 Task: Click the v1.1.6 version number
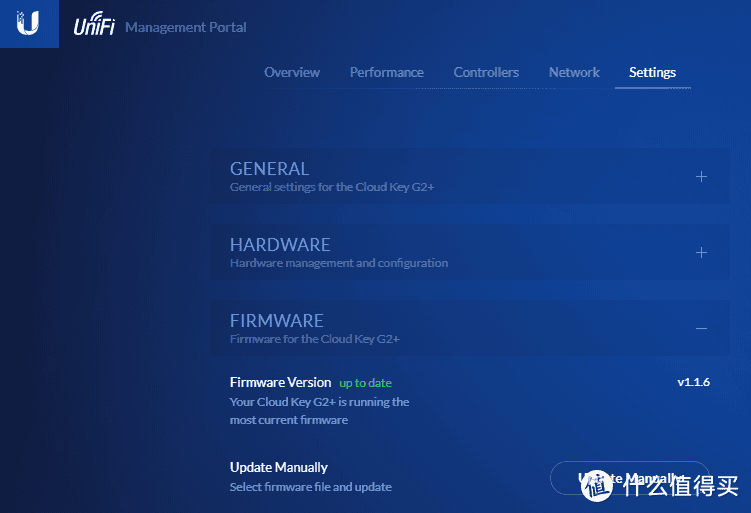tap(693, 382)
